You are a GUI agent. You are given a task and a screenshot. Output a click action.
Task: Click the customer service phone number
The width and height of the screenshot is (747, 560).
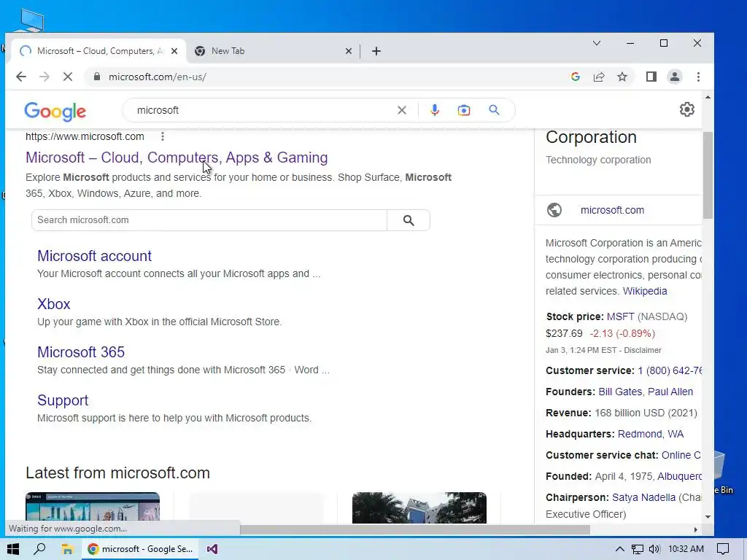pyautogui.click(x=670, y=370)
